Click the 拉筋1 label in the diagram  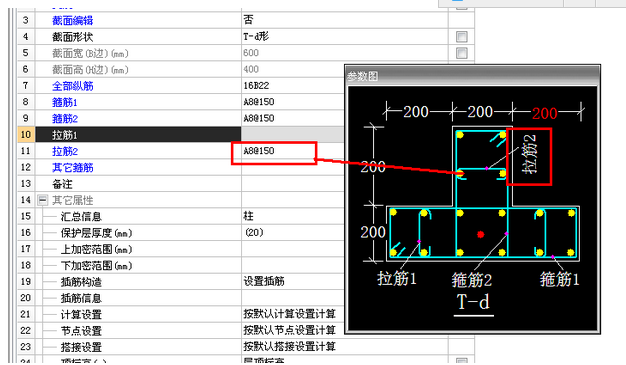click(397, 279)
